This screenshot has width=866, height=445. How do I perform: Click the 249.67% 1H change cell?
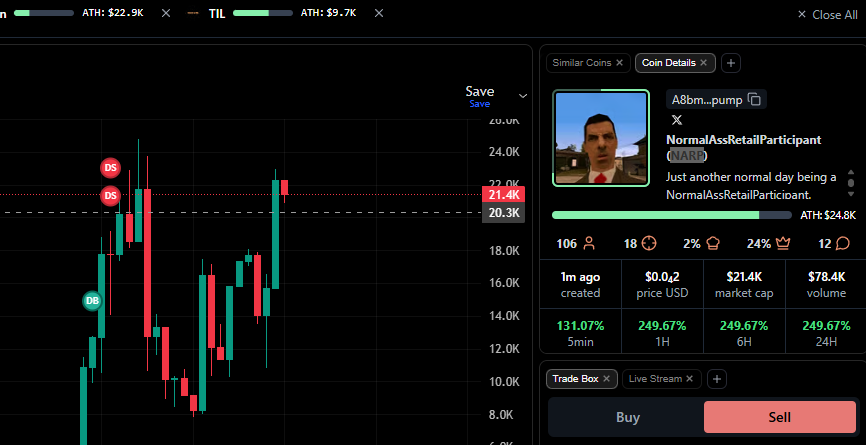pos(662,333)
